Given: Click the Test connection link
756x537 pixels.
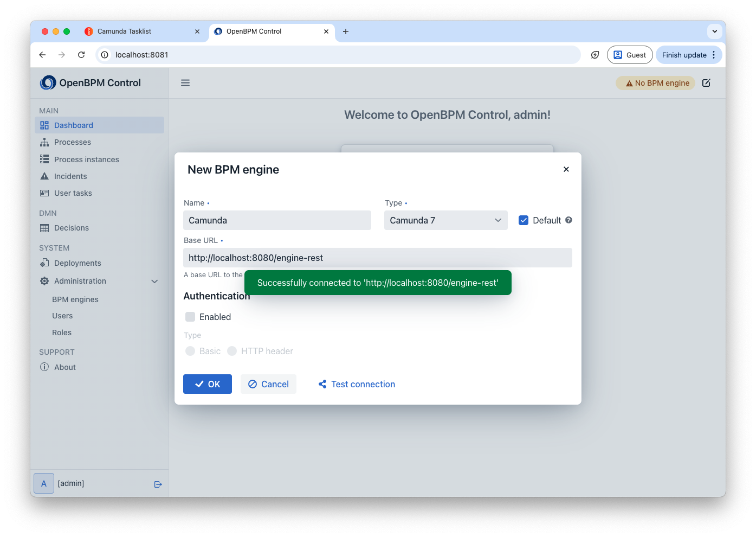Looking at the screenshot, I should pos(357,384).
